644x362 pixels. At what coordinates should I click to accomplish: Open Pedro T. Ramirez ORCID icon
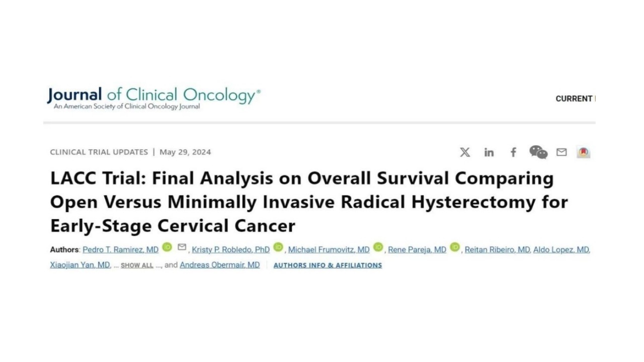pos(167,247)
